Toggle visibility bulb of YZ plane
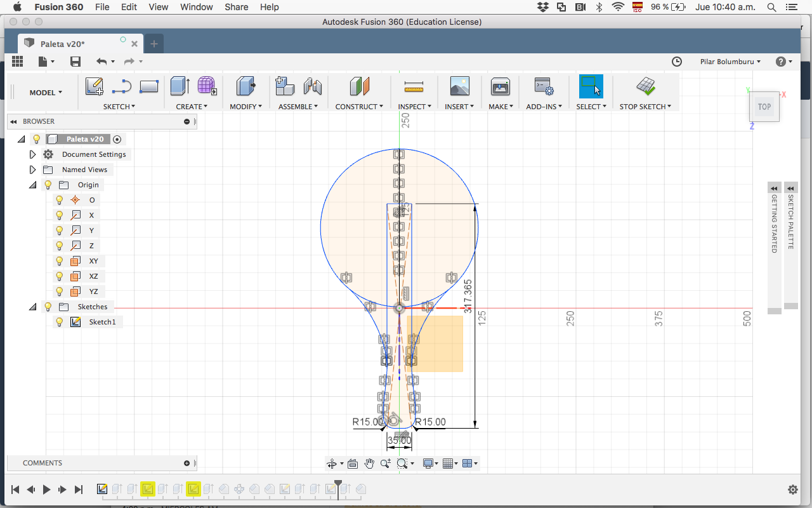 point(59,291)
